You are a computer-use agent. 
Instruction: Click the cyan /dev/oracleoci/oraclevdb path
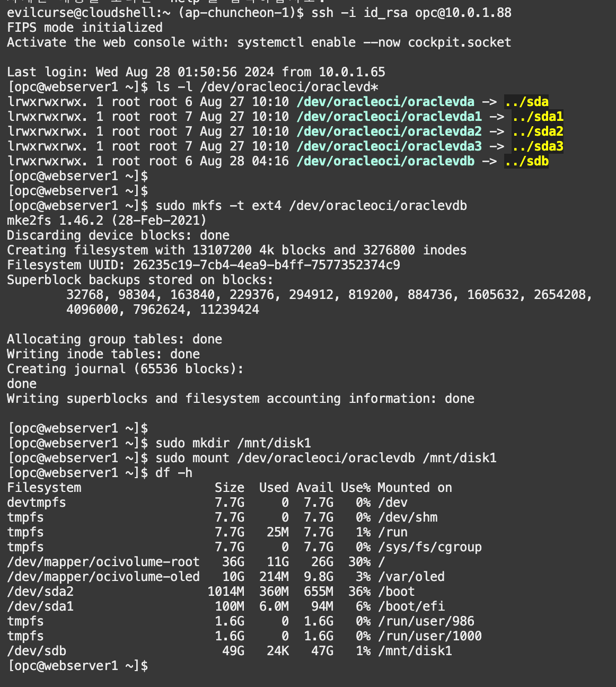coord(385,161)
